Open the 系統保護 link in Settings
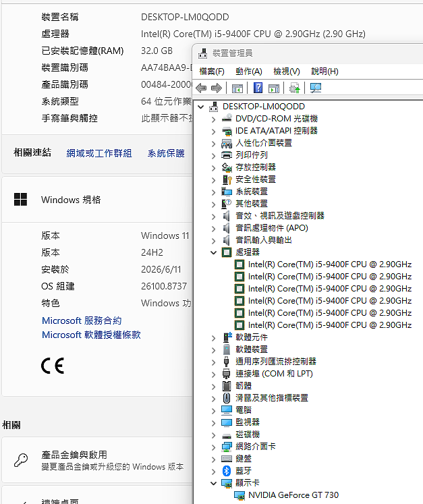 166,153
